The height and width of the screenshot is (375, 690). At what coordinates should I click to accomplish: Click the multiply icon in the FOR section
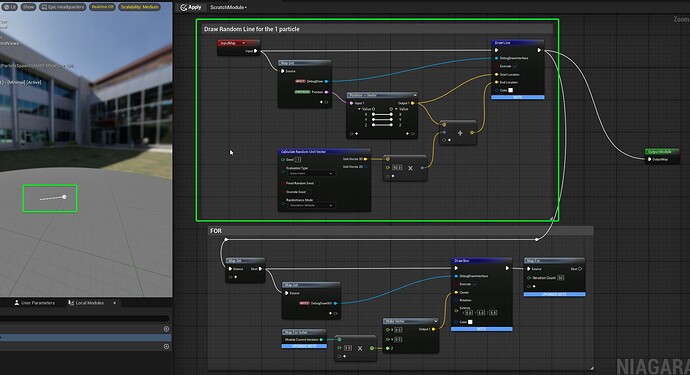(x=360, y=348)
